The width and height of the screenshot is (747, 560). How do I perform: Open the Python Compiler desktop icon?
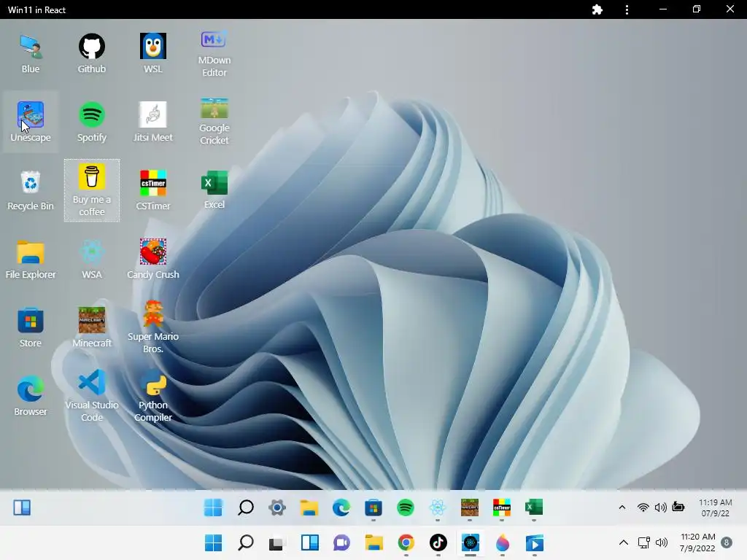[x=153, y=396]
